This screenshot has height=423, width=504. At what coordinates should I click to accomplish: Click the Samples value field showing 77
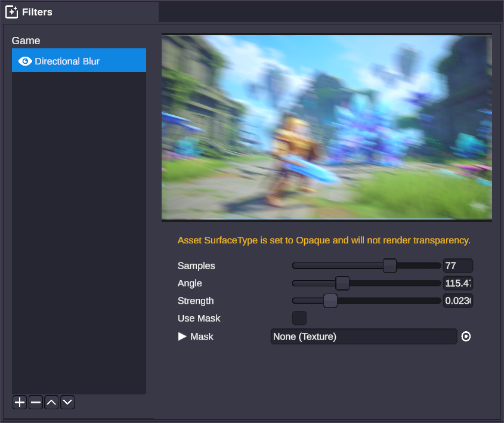click(x=457, y=265)
